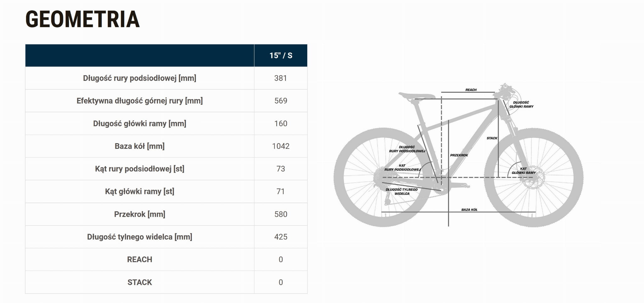Select the top tube value 569
Screen dimensions: 644x303
pyautogui.click(x=280, y=101)
